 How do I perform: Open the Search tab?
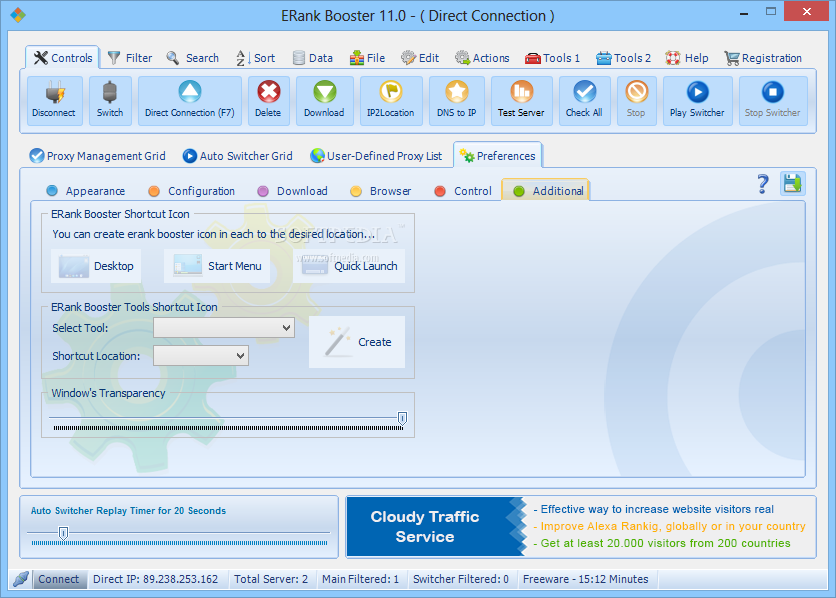[193, 58]
